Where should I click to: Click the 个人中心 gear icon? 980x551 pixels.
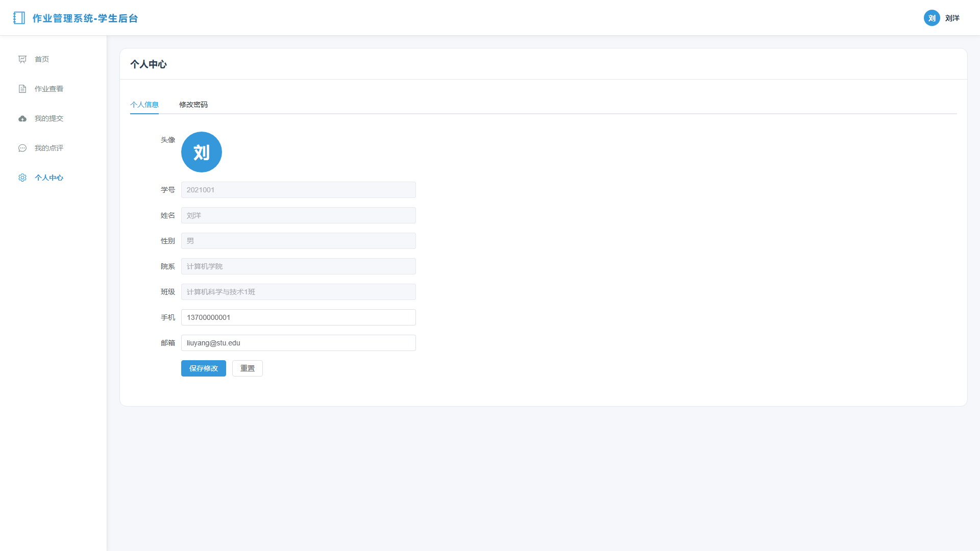tap(22, 178)
